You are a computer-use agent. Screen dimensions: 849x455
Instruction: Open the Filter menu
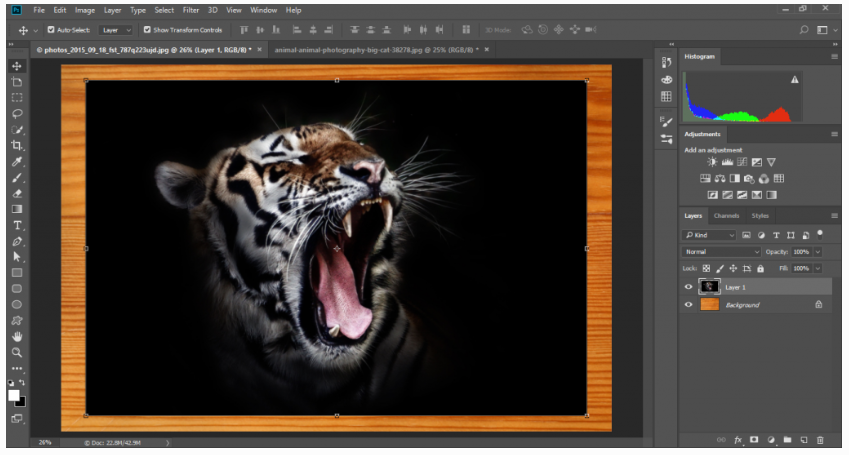point(191,10)
